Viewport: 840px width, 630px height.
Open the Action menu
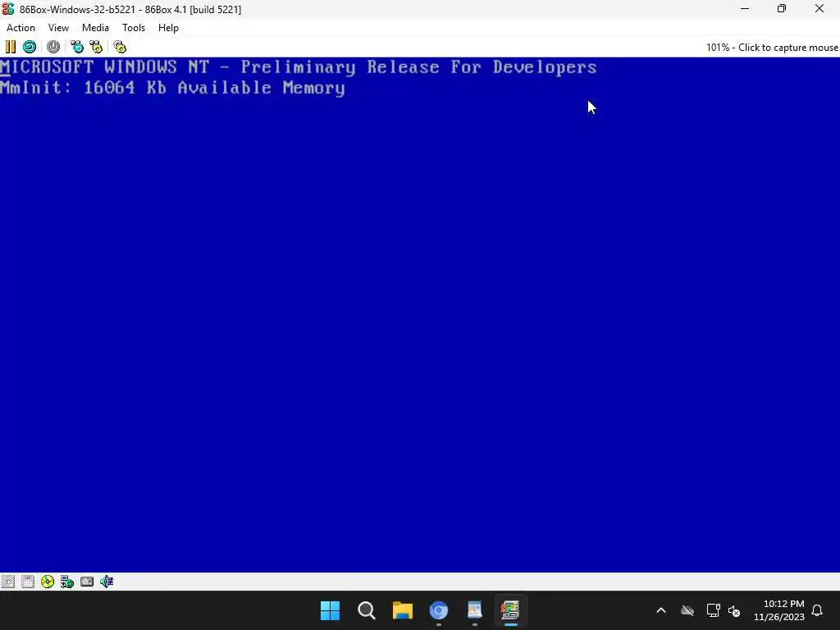coord(21,28)
